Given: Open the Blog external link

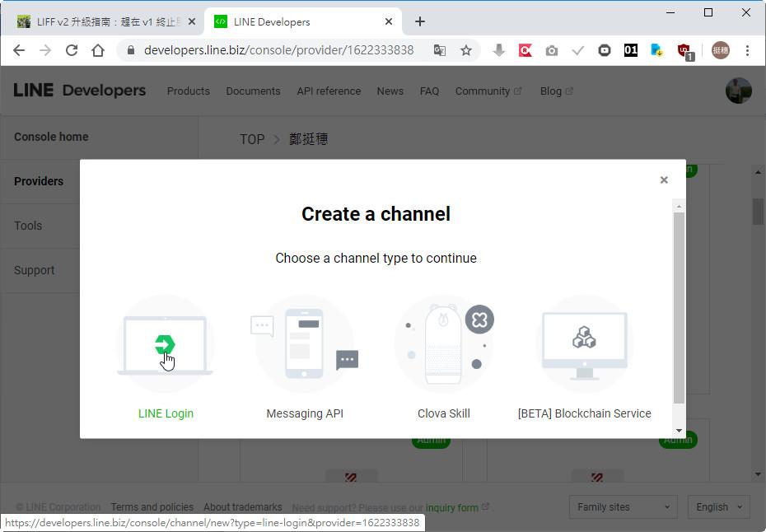Looking at the screenshot, I should [x=557, y=91].
